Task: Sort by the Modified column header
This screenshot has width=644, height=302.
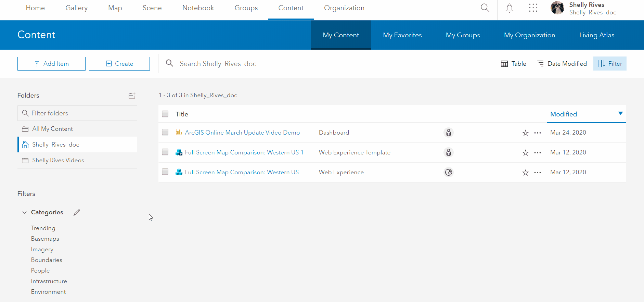Action: coord(564,114)
